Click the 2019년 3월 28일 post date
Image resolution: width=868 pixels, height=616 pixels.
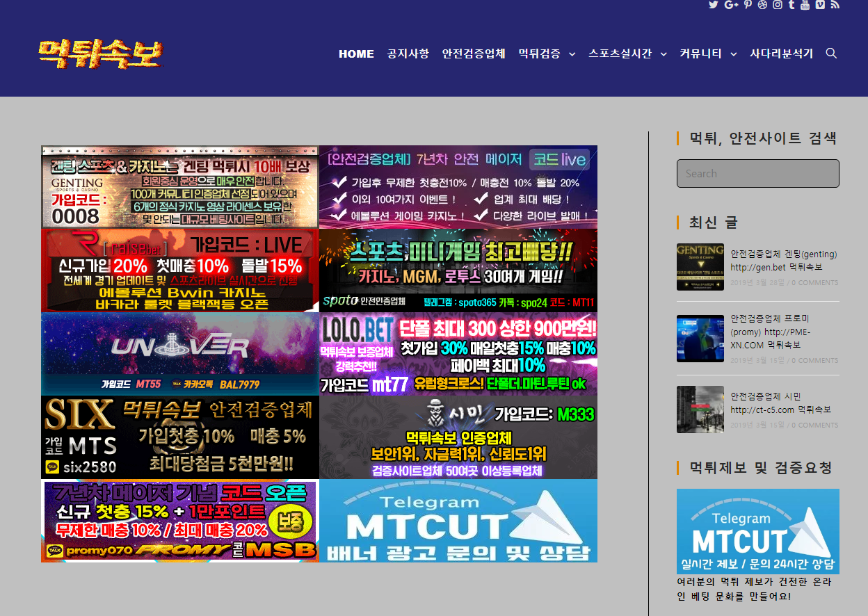point(757,283)
